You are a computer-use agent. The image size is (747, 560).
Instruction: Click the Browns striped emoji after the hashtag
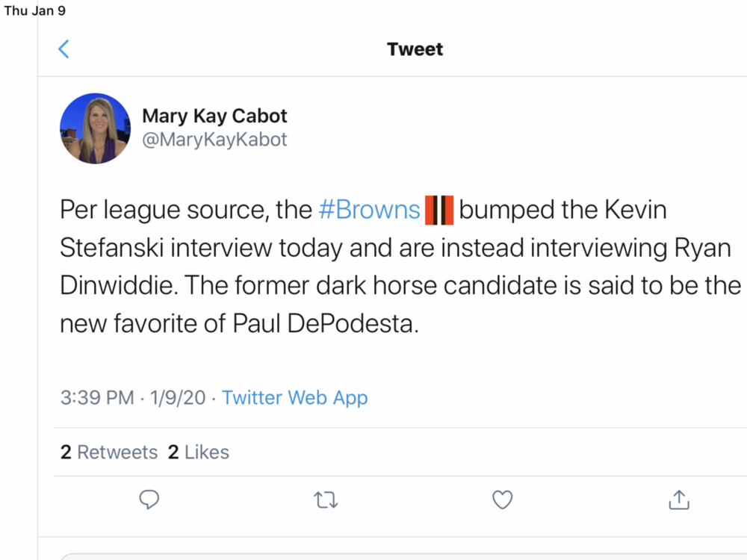[438, 210]
